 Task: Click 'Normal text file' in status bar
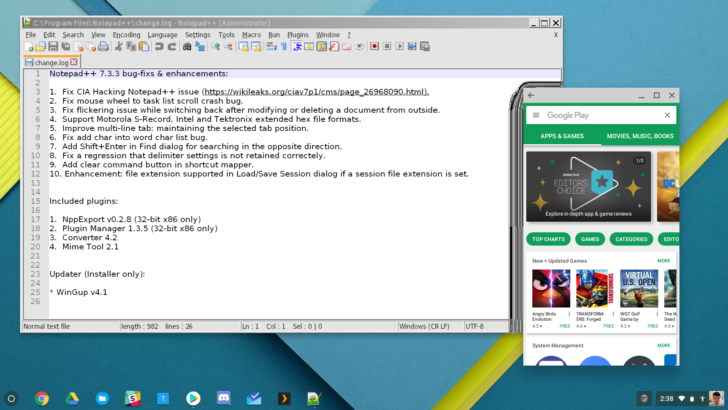47,326
